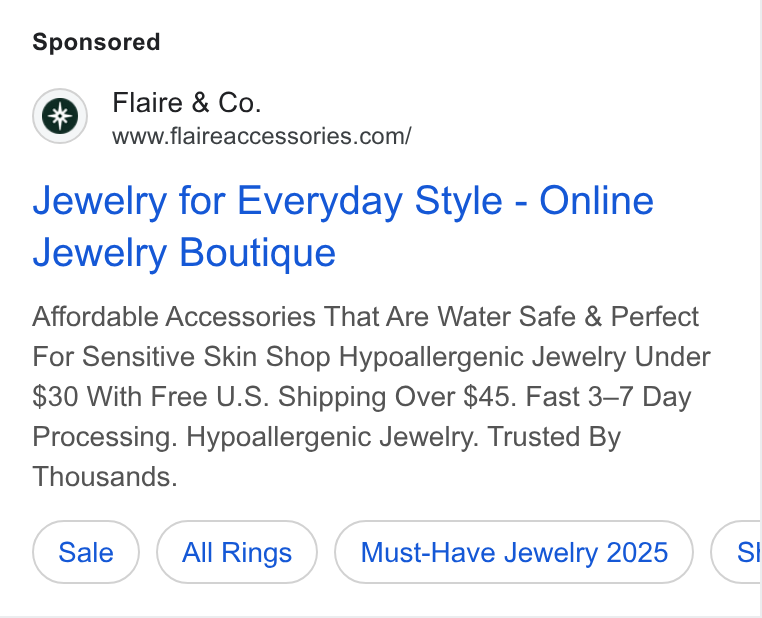Click the Water Safe text in the description
The height and width of the screenshot is (618, 762).
(507, 317)
